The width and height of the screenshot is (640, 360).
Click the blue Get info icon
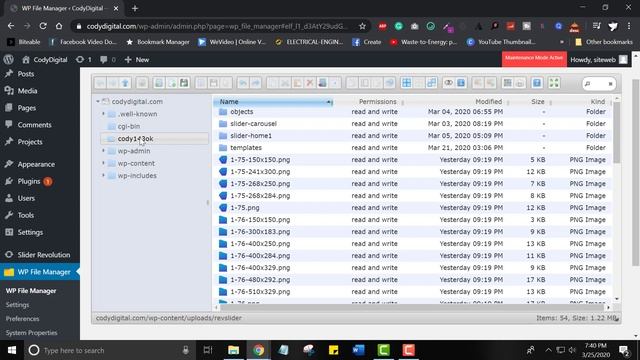461,83
